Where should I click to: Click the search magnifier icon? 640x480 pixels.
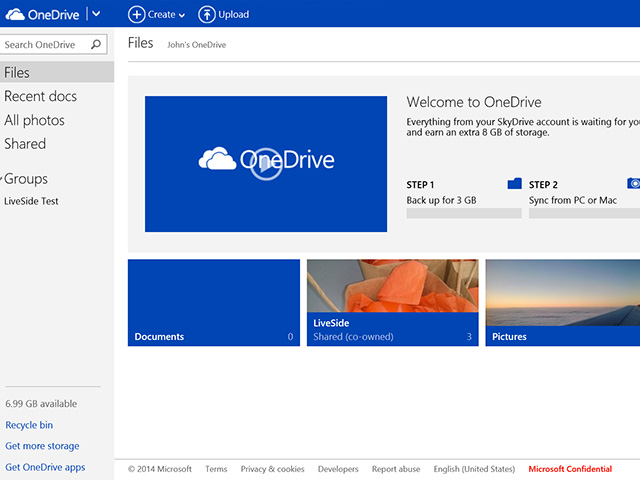point(96,44)
